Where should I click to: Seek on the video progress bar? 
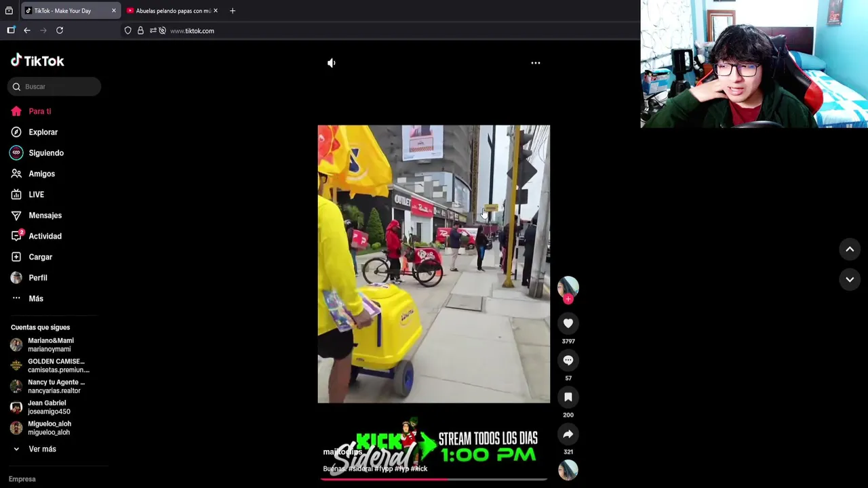tap(434, 479)
